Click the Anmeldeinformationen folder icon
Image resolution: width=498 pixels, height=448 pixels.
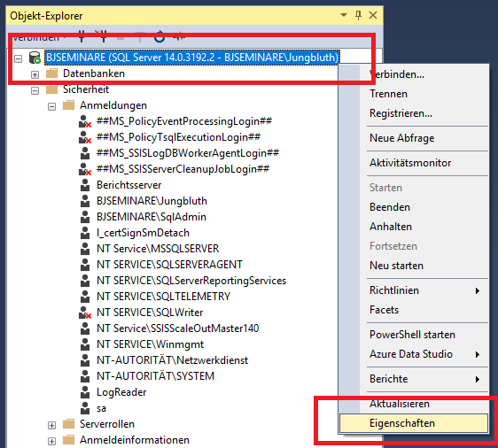click(68, 440)
